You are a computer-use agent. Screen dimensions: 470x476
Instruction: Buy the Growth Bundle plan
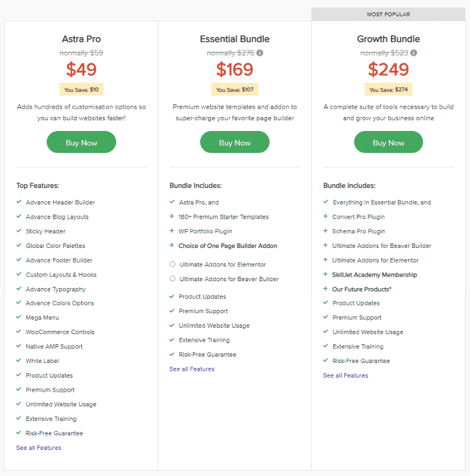388,142
